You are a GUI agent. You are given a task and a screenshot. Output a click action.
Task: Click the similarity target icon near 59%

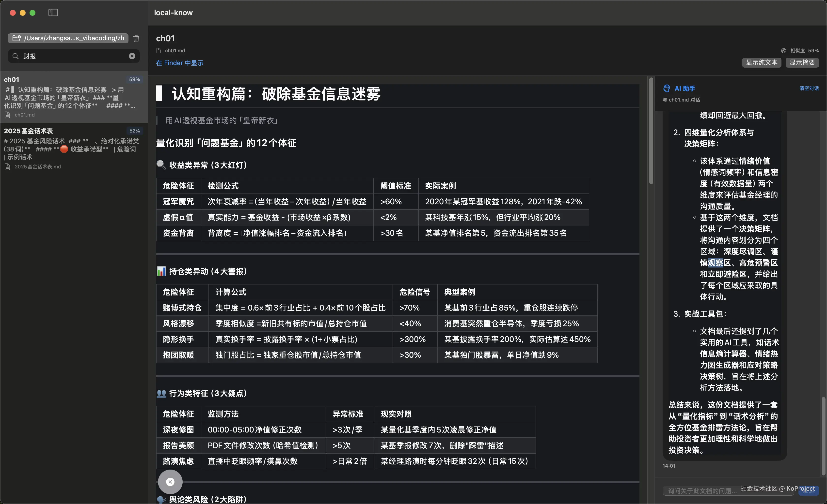tap(783, 50)
